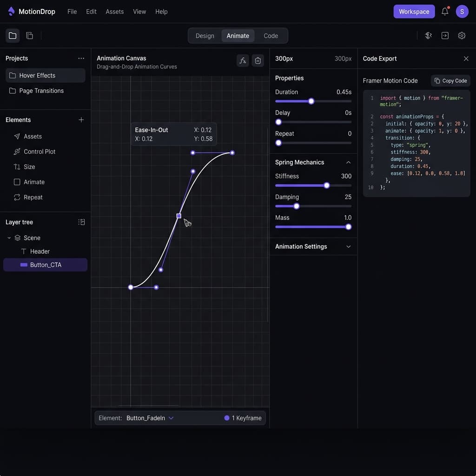Open the Help menu

(161, 12)
